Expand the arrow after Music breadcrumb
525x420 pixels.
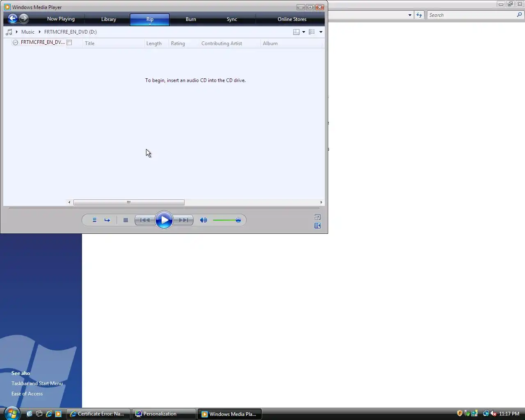click(x=40, y=32)
